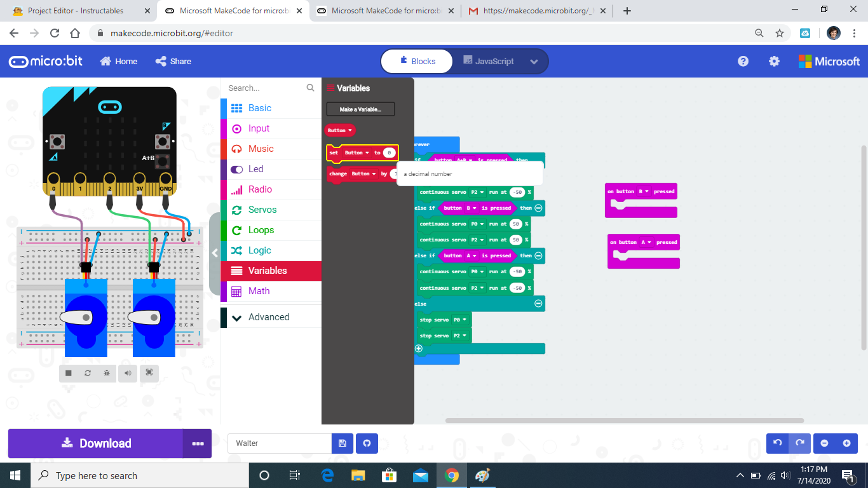
Task: Select the Blocks editor view
Action: pos(417,62)
